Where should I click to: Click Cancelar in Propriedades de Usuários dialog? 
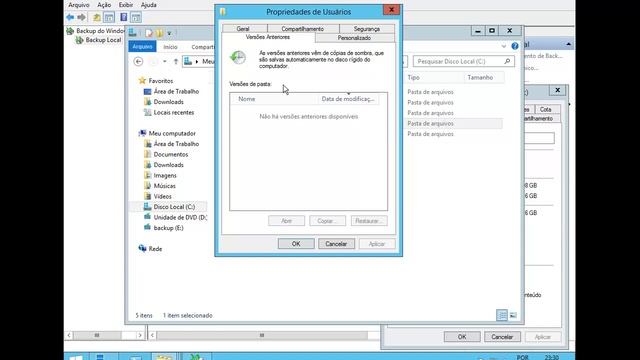click(x=336, y=244)
